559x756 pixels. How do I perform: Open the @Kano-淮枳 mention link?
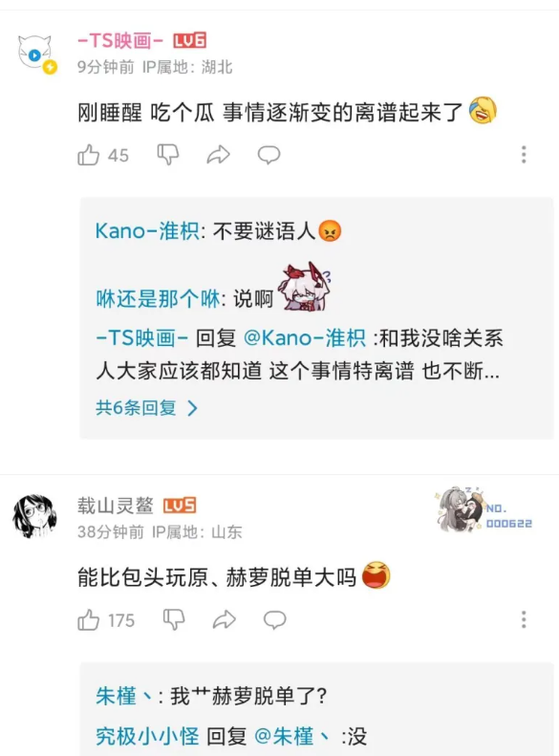[305, 337]
